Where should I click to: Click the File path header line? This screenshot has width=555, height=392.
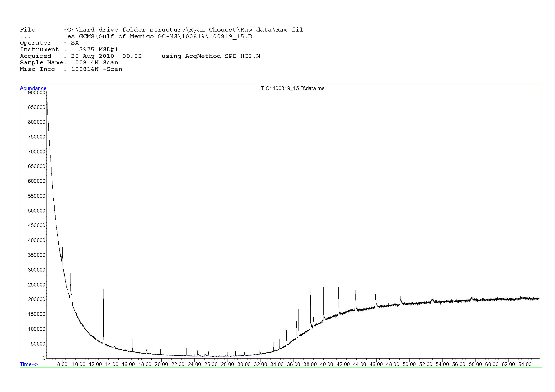[x=161, y=30]
